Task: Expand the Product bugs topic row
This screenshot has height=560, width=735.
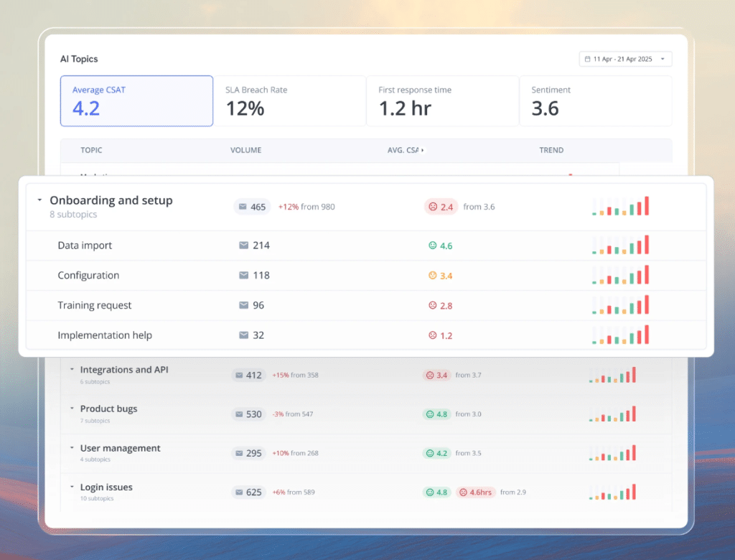Action: [72, 409]
